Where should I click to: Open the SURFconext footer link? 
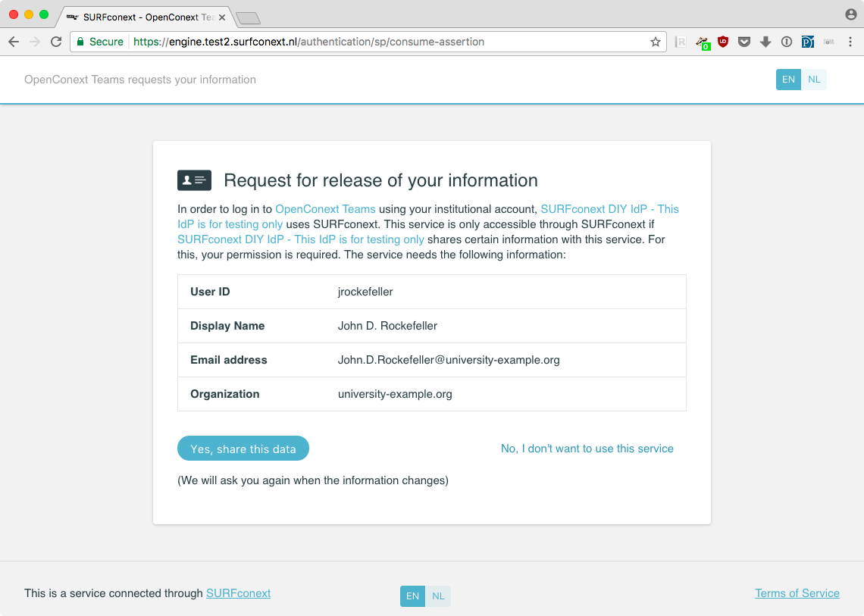[x=238, y=593]
